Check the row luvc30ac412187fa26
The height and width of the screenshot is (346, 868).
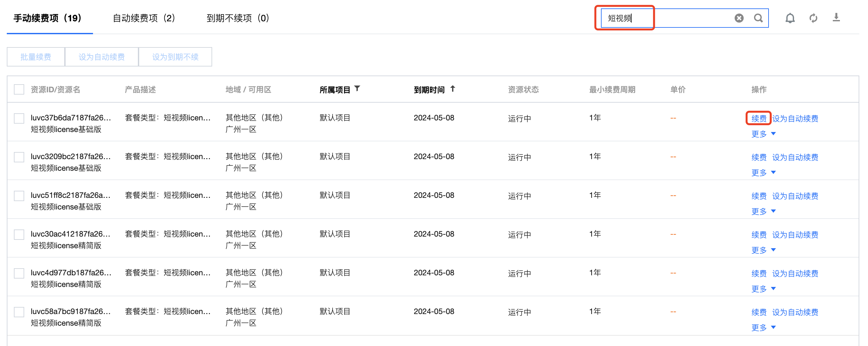(x=19, y=235)
